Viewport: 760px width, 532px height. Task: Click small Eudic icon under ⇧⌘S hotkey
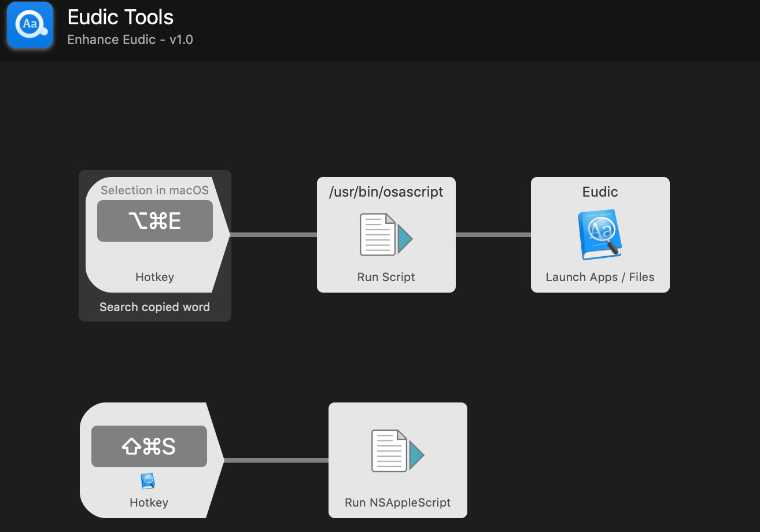tap(149, 481)
